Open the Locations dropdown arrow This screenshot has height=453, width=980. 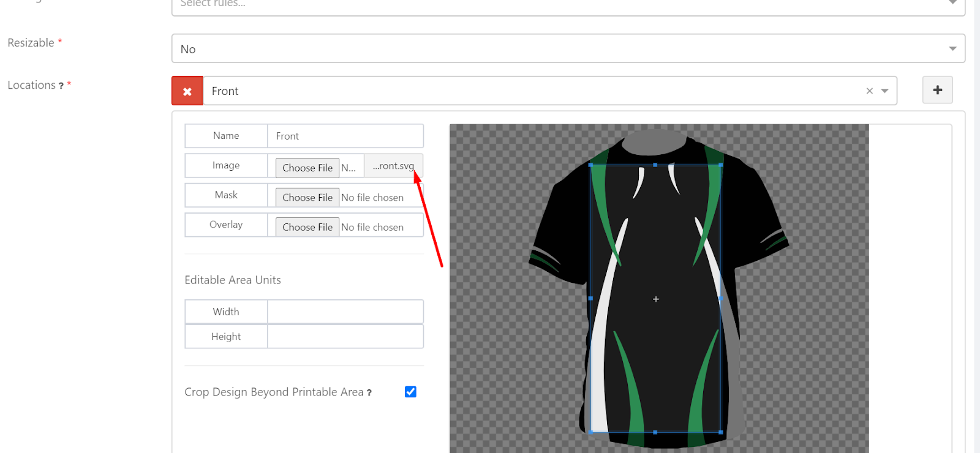point(884,91)
